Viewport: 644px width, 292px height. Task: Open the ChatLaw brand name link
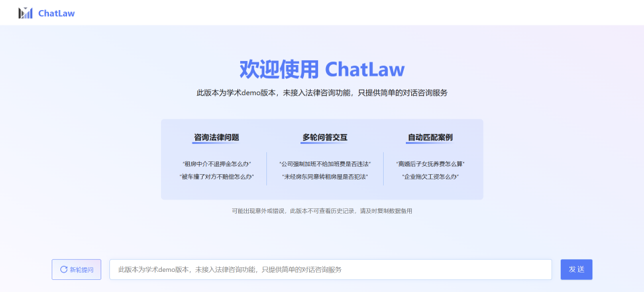(x=56, y=13)
